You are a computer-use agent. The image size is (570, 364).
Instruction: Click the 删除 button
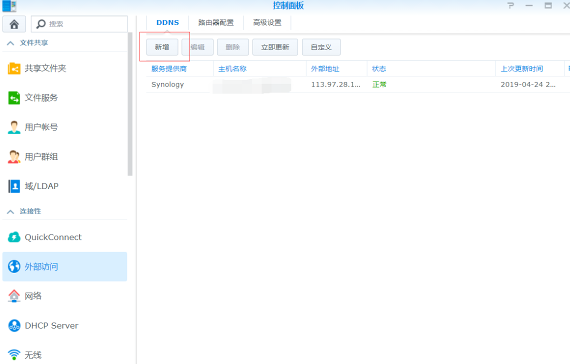(233, 47)
